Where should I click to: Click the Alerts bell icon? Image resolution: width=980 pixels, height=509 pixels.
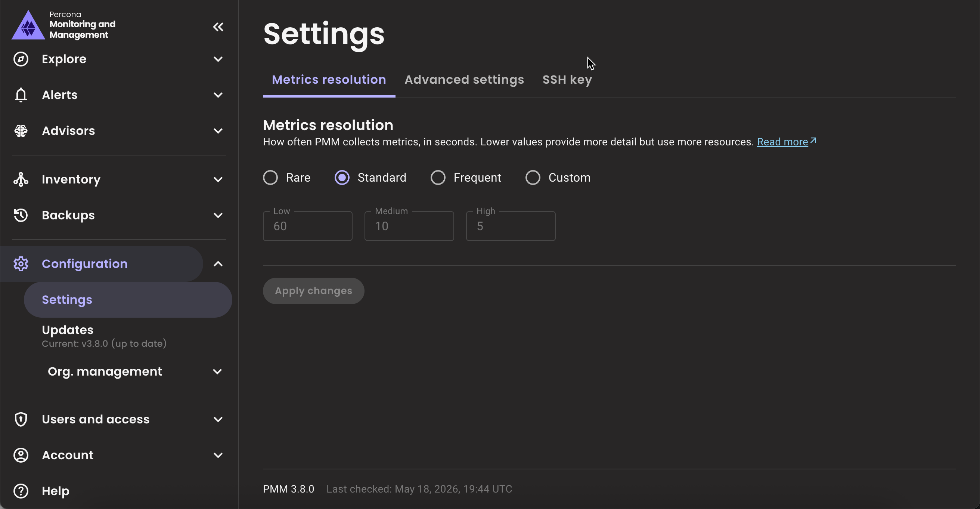click(x=21, y=95)
